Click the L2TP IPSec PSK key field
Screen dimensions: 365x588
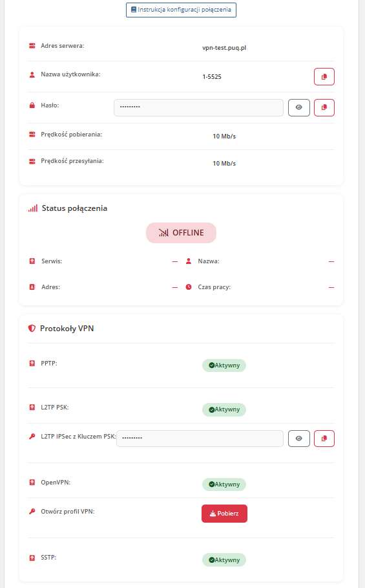[200, 439]
